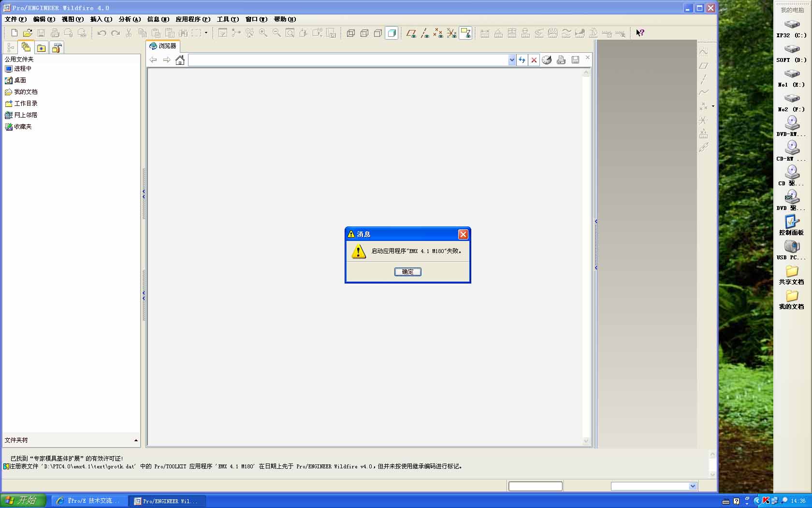The image size is (812, 508).
Task: Close the browser pane with small X
Action: click(x=588, y=58)
